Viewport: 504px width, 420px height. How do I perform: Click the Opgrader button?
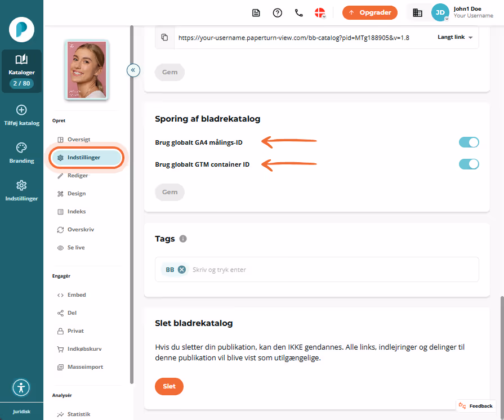click(369, 12)
